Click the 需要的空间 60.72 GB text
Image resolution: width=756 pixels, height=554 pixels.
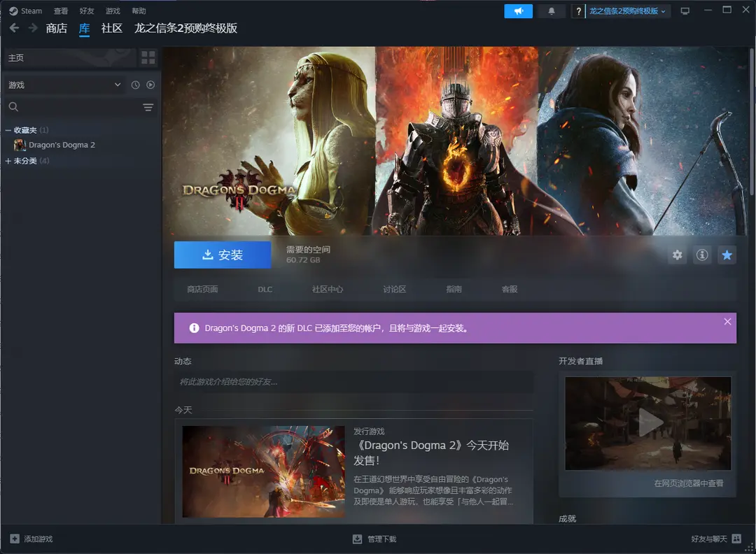point(308,255)
